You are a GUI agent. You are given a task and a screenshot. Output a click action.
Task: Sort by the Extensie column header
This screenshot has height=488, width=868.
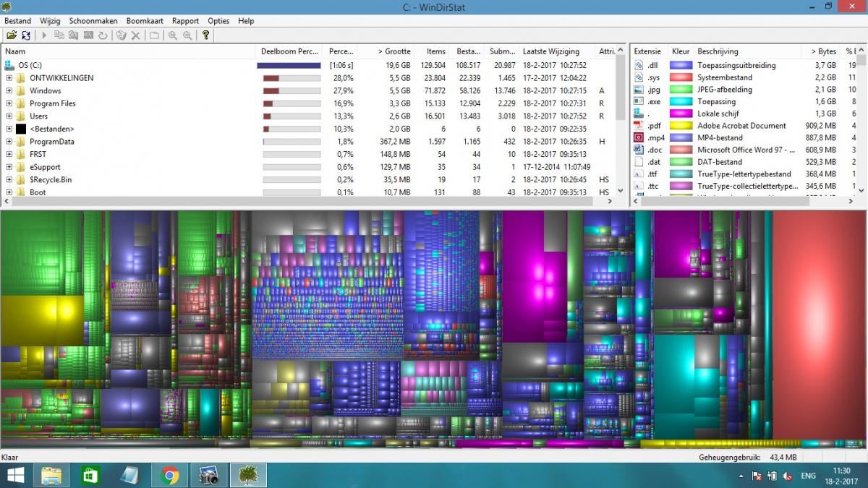(649, 51)
